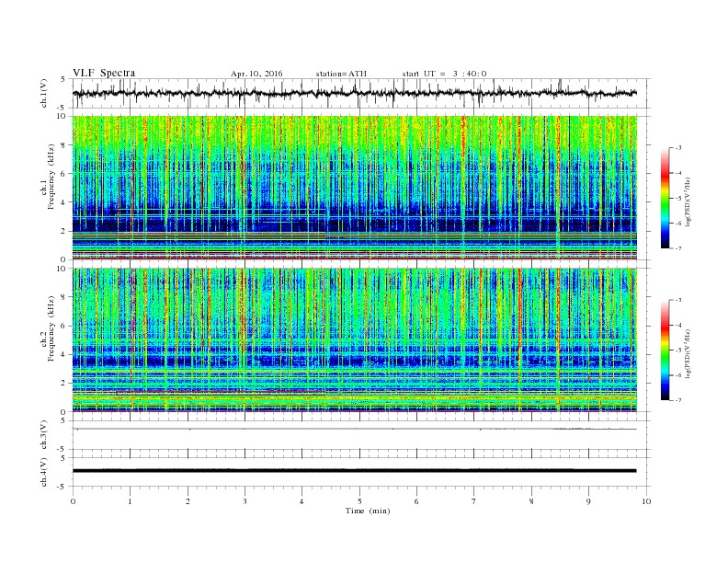Click the time axis tick label "7"
This screenshot has width=728, height=563.
point(474,501)
